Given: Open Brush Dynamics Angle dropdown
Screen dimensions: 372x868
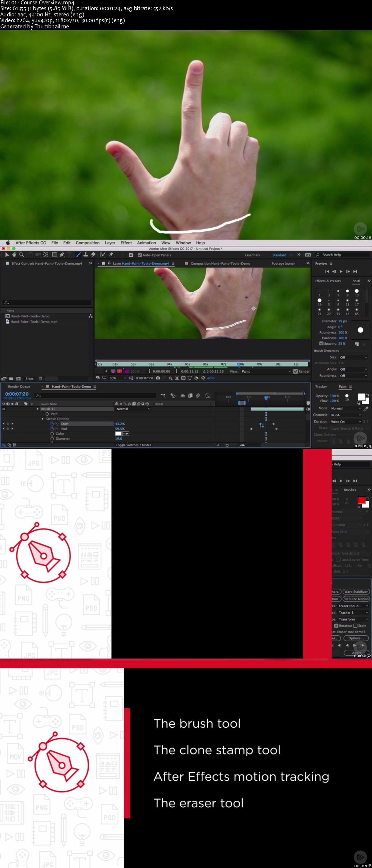Looking at the screenshot, I should coord(353,369).
